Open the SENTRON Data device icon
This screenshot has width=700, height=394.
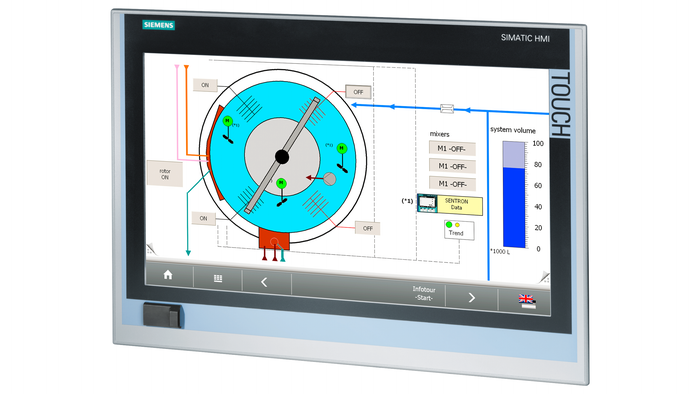(x=427, y=203)
